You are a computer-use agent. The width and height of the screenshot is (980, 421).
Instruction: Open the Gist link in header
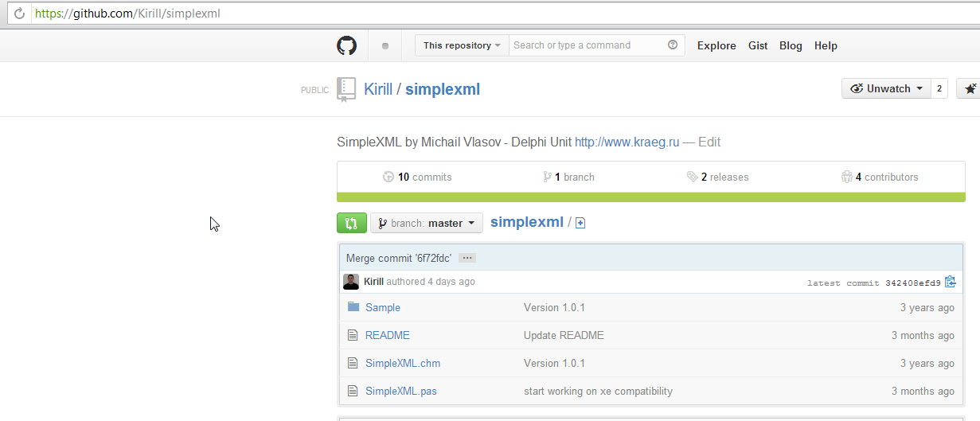tap(758, 45)
